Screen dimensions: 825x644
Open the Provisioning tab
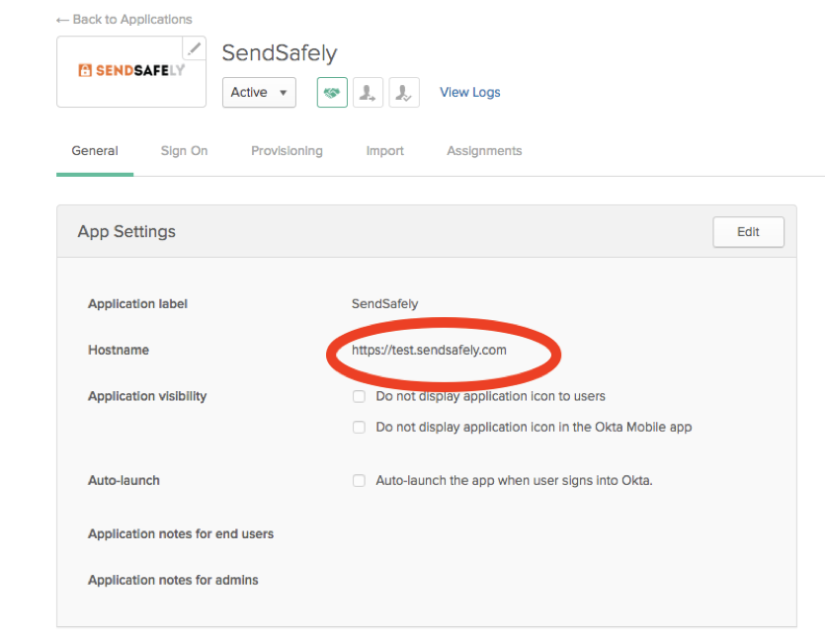pos(287,151)
